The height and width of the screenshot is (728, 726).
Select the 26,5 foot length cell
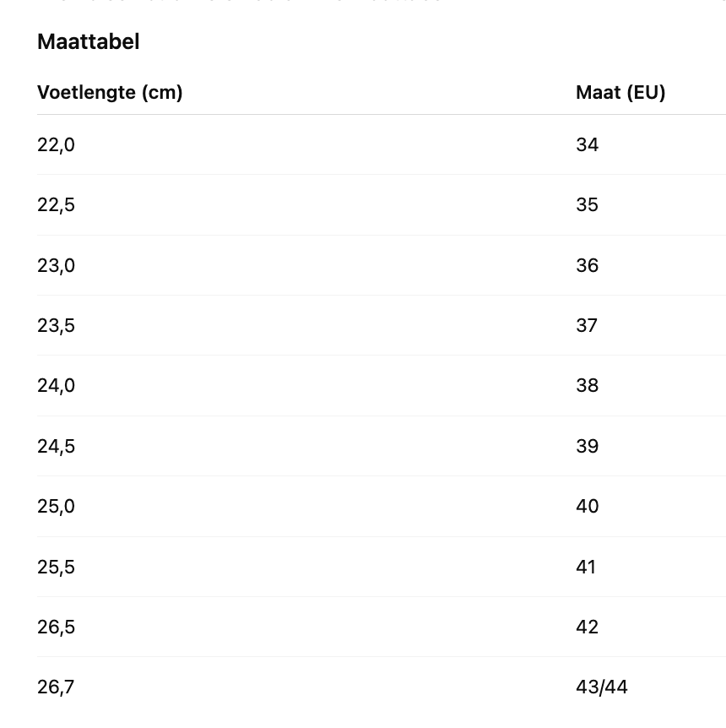click(56, 627)
